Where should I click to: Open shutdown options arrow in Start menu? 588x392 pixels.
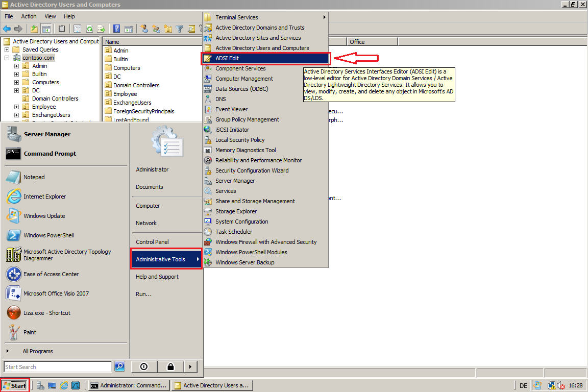pos(190,366)
